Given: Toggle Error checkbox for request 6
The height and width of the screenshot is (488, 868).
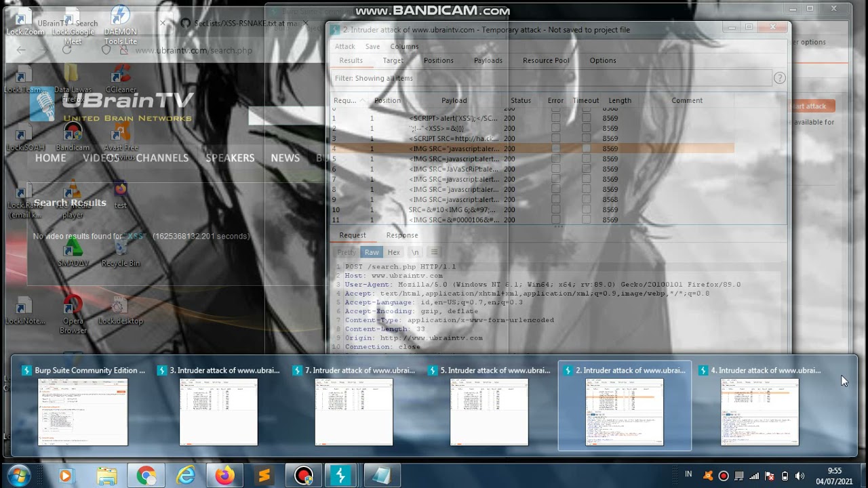Looking at the screenshot, I should point(555,169).
